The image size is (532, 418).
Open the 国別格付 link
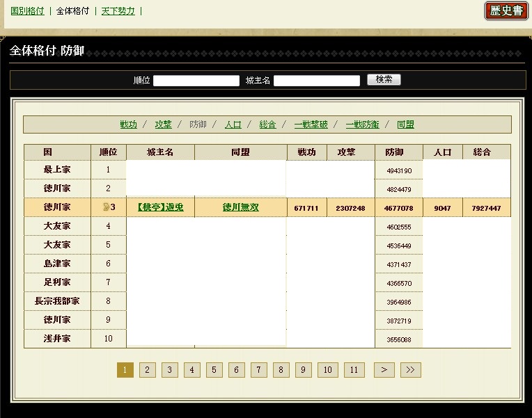click(x=27, y=11)
